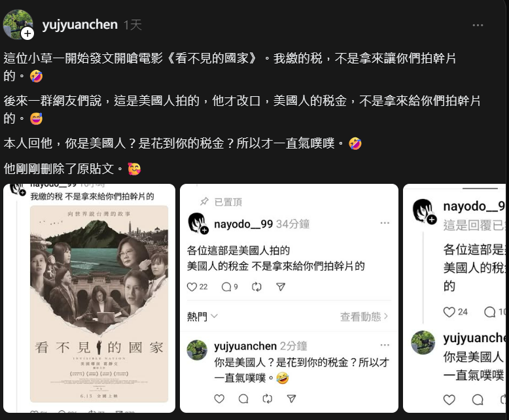Share yujyuanchen's 2分鐘 reply with the send icon

tap(291, 398)
